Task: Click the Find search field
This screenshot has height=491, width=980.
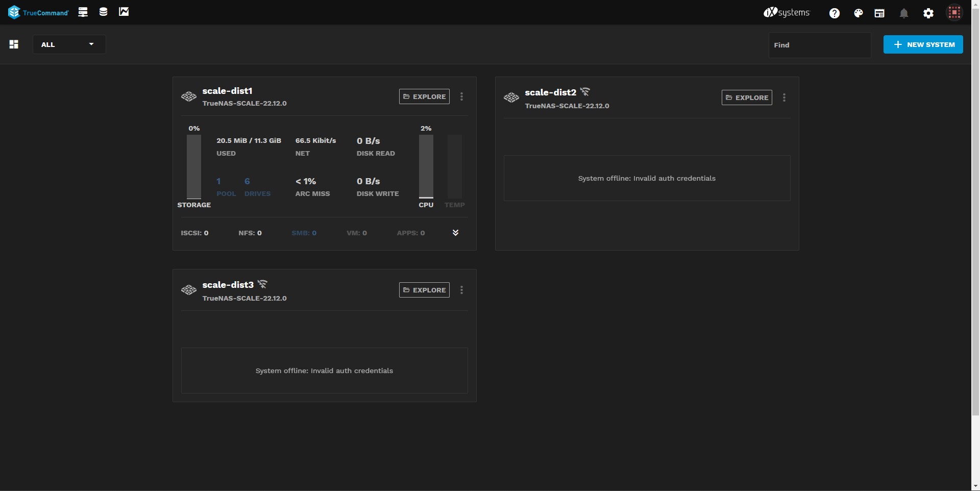Action: (x=820, y=45)
